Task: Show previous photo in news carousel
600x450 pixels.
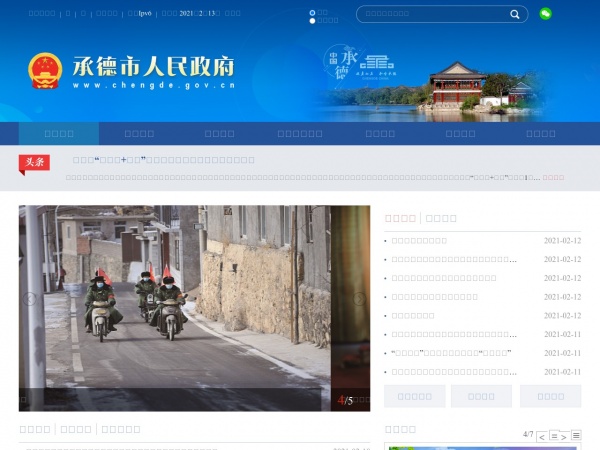Action: 29,299
